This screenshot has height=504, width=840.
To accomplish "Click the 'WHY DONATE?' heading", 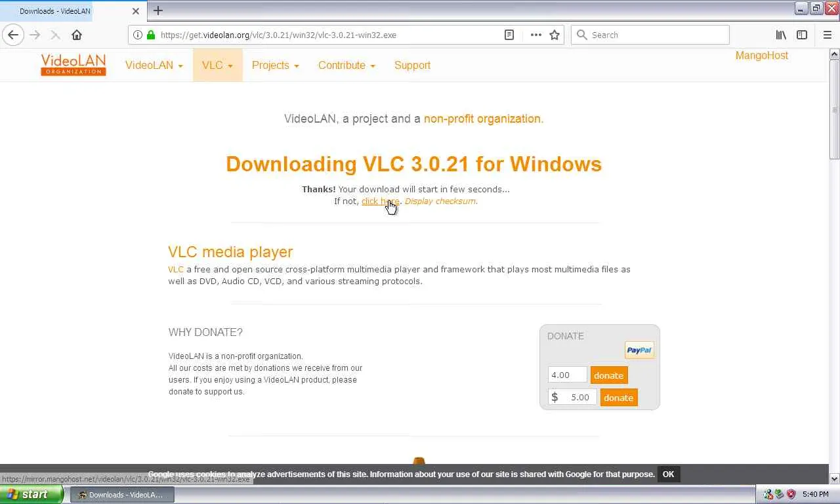I will 205,332.
